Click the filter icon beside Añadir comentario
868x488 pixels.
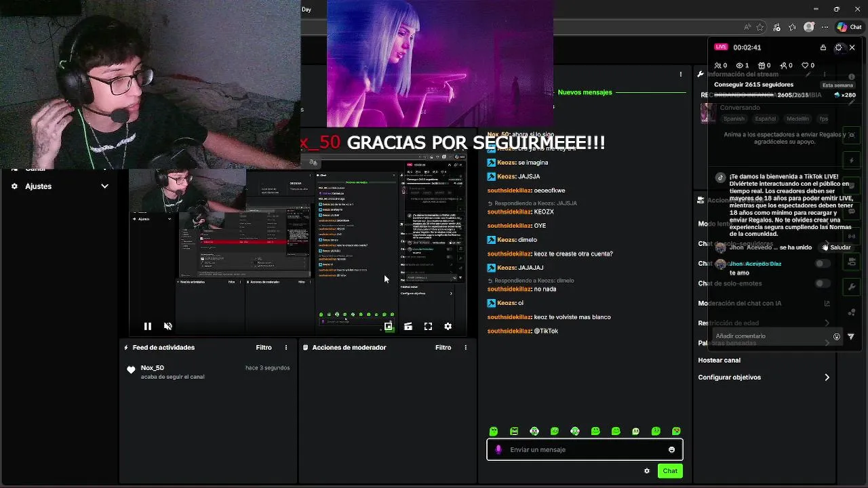[x=851, y=336]
